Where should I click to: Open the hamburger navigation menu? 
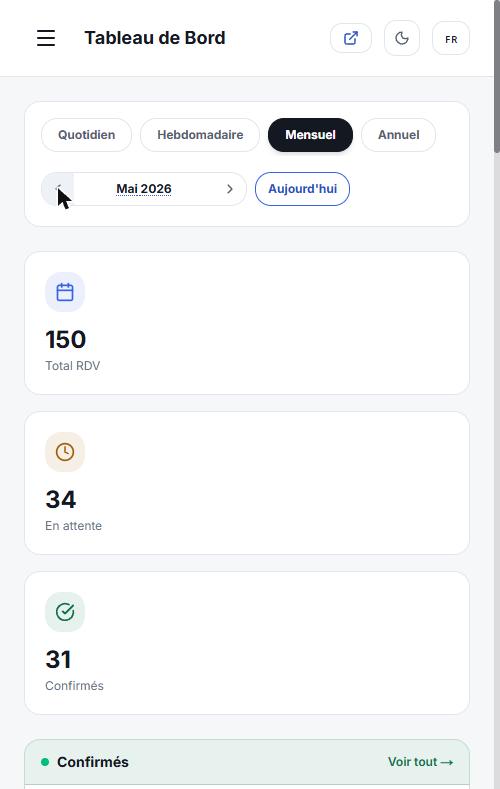(x=46, y=38)
